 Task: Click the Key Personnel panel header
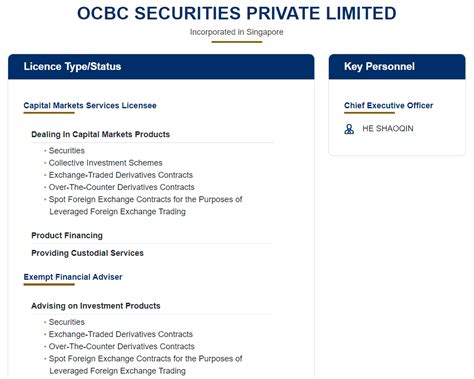[397, 67]
